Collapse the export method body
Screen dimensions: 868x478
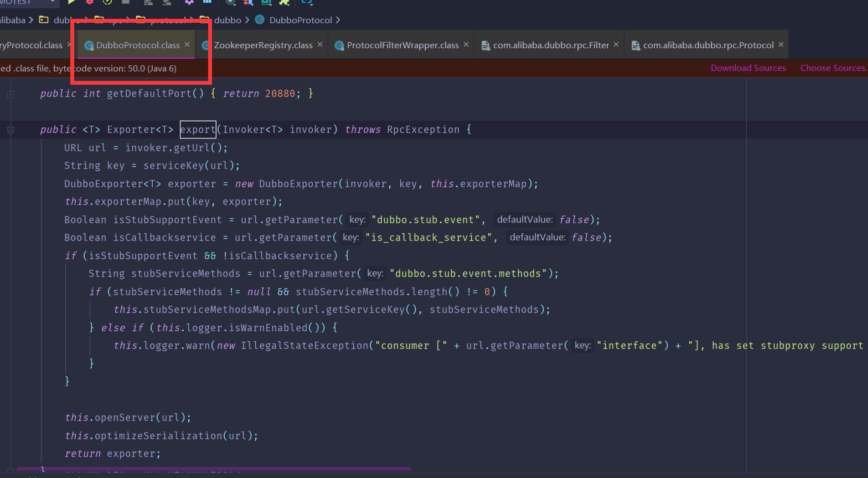click(x=11, y=130)
